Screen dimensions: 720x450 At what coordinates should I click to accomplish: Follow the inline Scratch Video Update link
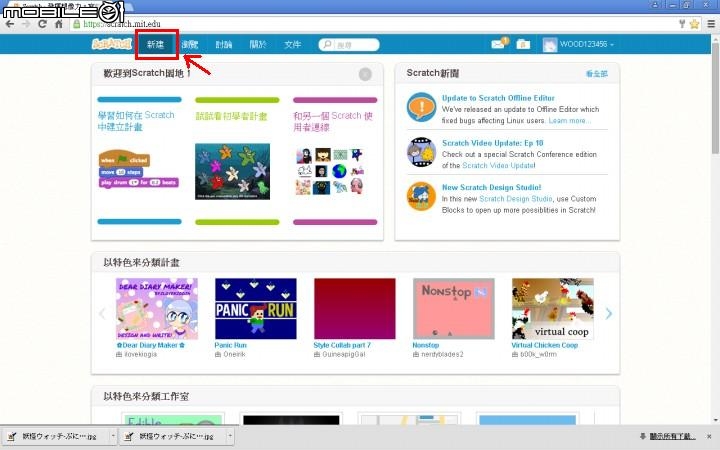[499, 165]
